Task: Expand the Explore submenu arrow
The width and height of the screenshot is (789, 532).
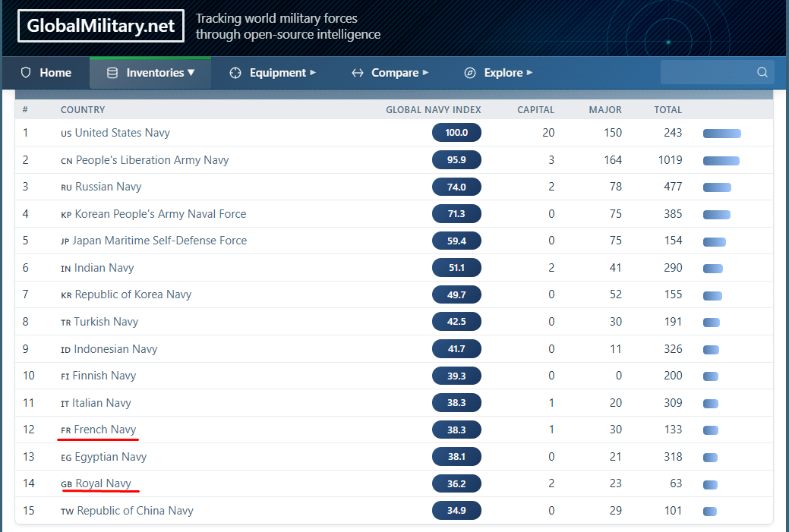Action: (529, 73)
